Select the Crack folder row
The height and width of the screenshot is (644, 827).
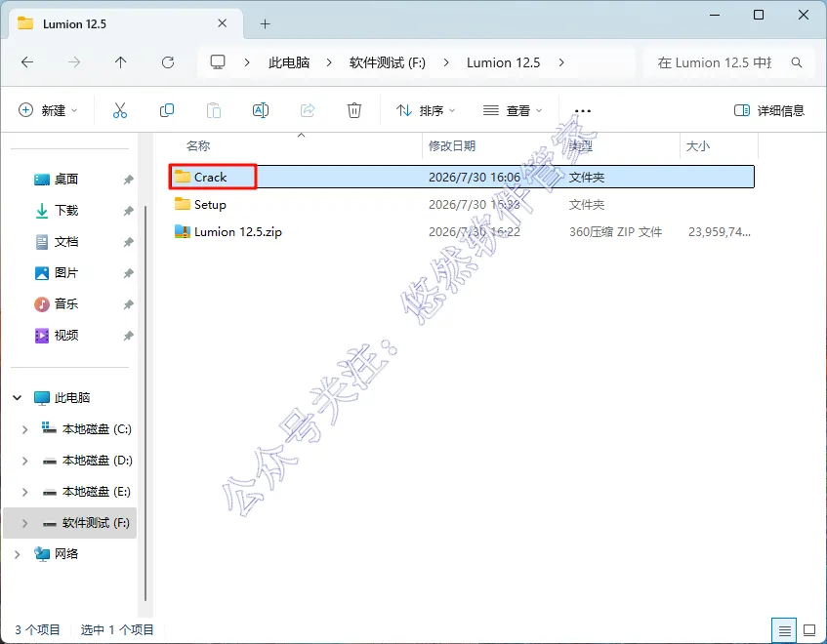pyautogui.click(x=462, y=177)
